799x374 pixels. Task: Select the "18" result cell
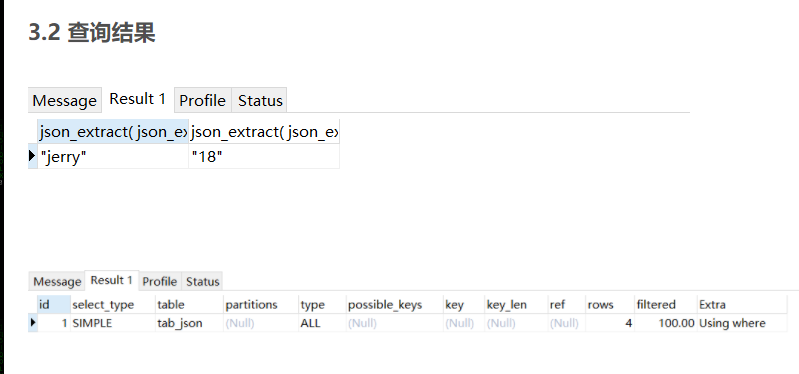[x=264, y=156]
